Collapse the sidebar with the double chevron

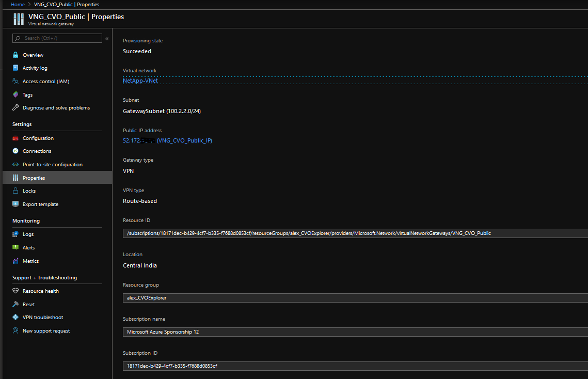click(107, 39)
